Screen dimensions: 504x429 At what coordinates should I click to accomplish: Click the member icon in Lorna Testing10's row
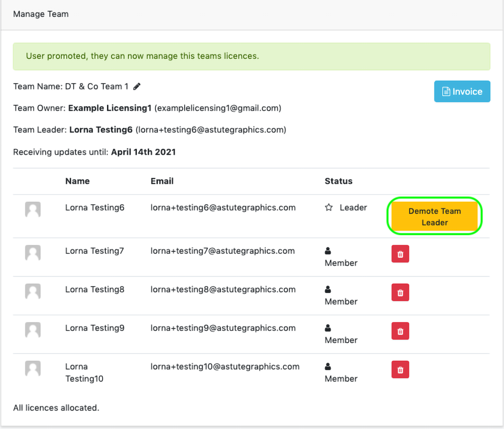[x=328, y=367]
